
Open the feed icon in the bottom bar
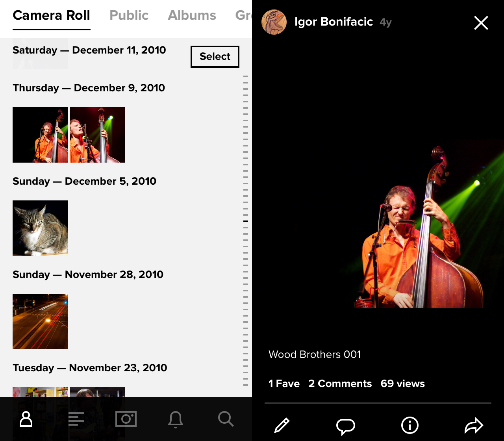[x=76, y=419]
